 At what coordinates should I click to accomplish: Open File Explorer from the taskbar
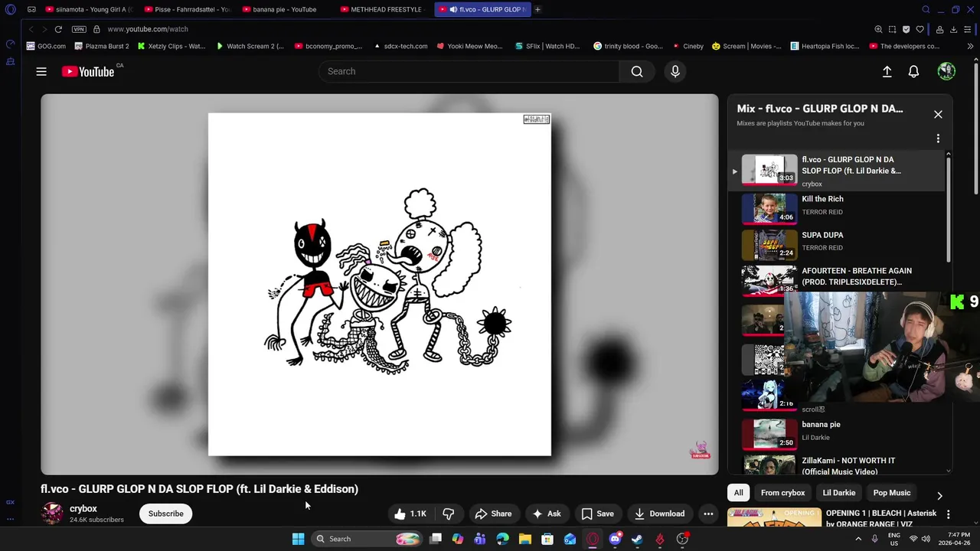[x=525, y=539]
